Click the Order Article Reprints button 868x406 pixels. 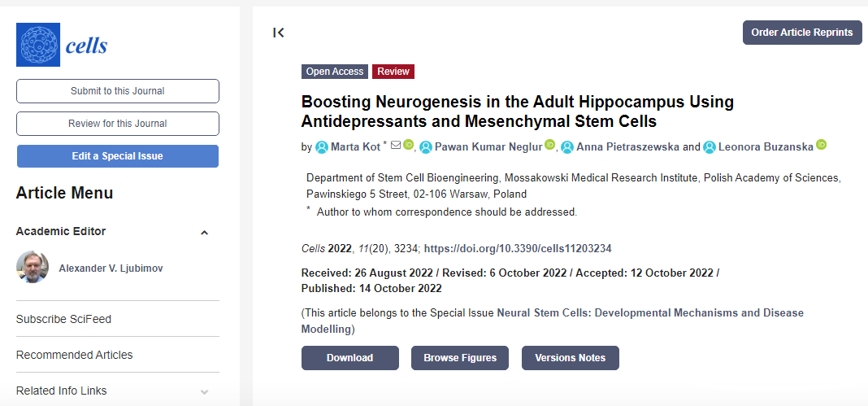point(801,33)
